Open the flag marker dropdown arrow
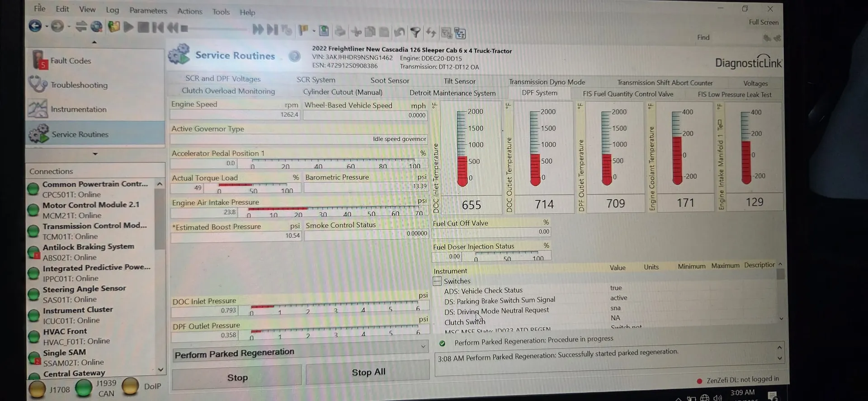This screenshot has width=868, height=401. tap(314, 31)
